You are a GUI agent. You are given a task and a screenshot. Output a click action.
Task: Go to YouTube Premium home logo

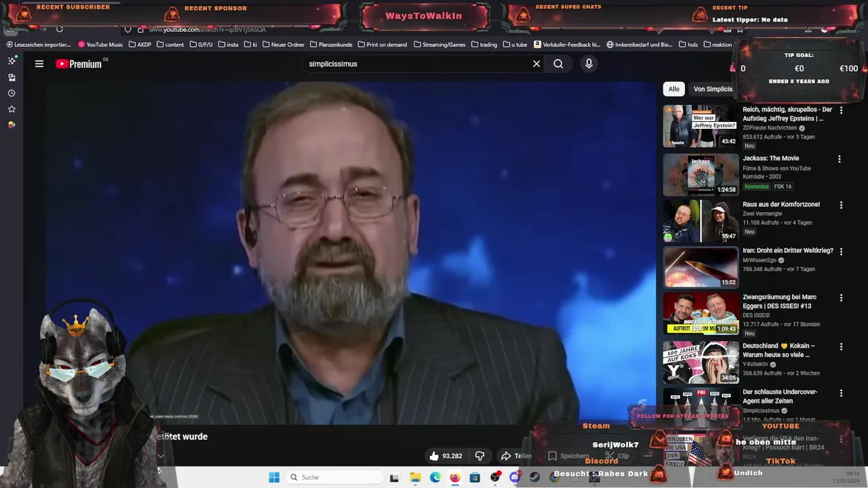tap(79, 64)
